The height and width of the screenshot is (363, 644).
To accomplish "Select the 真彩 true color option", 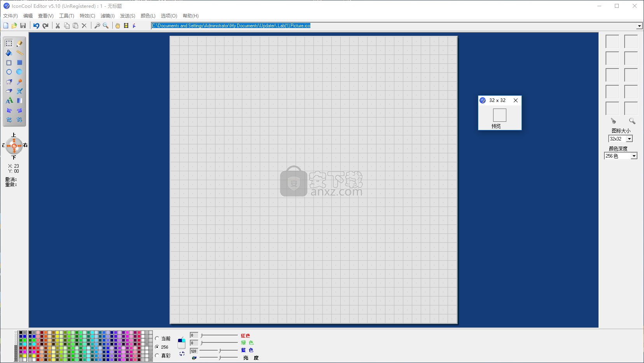I will tap(157, 355).
